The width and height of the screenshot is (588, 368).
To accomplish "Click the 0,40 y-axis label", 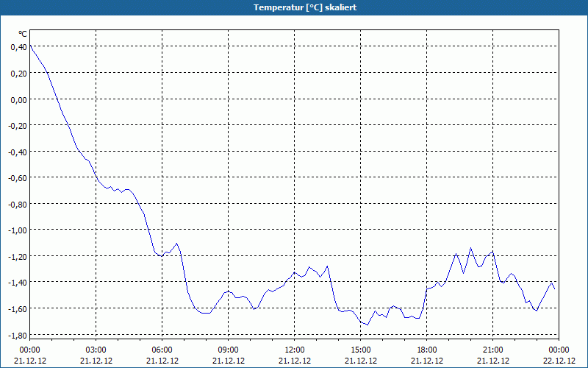I will [19, 47].
